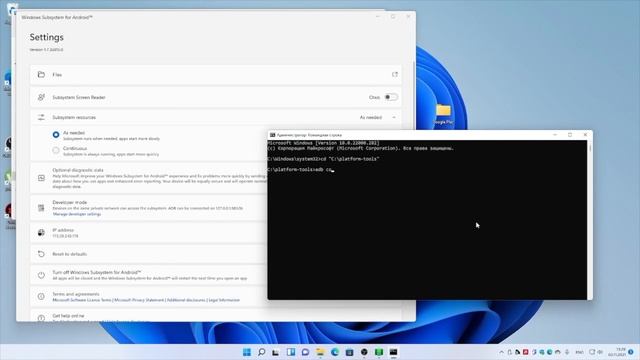
Task: Click the red tray icon
Action: point(526,352)
